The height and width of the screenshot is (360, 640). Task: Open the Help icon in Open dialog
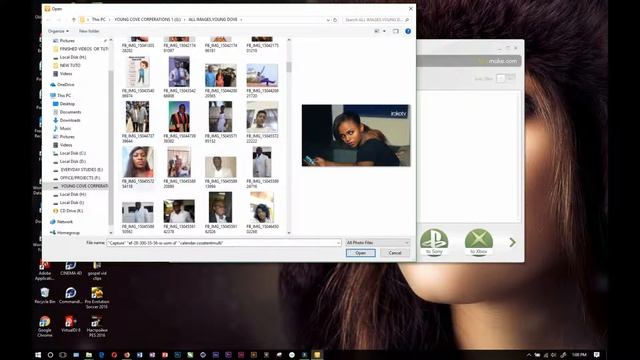(x=408, y=31)
